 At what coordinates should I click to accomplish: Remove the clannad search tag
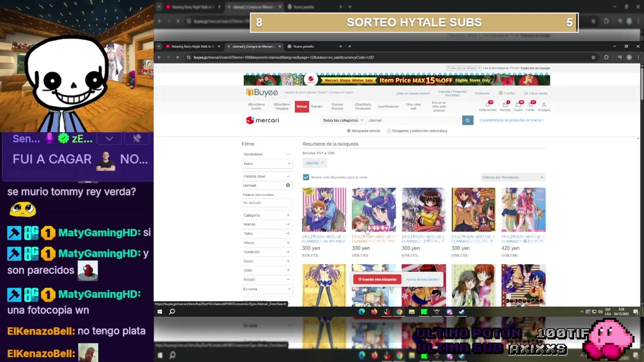[323, 163]
